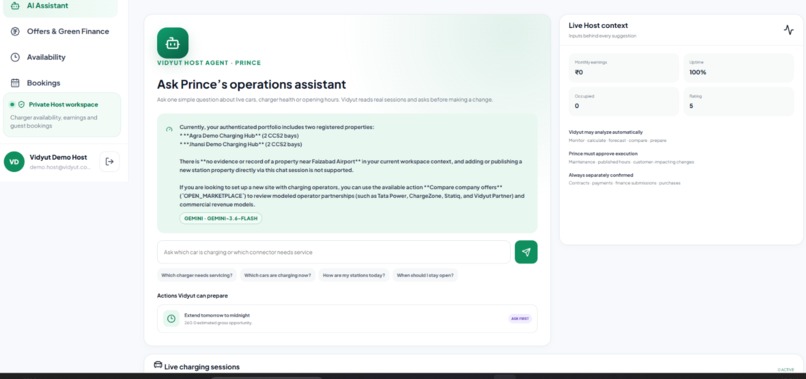Click the green robot agent logo

tap(173, 43)
